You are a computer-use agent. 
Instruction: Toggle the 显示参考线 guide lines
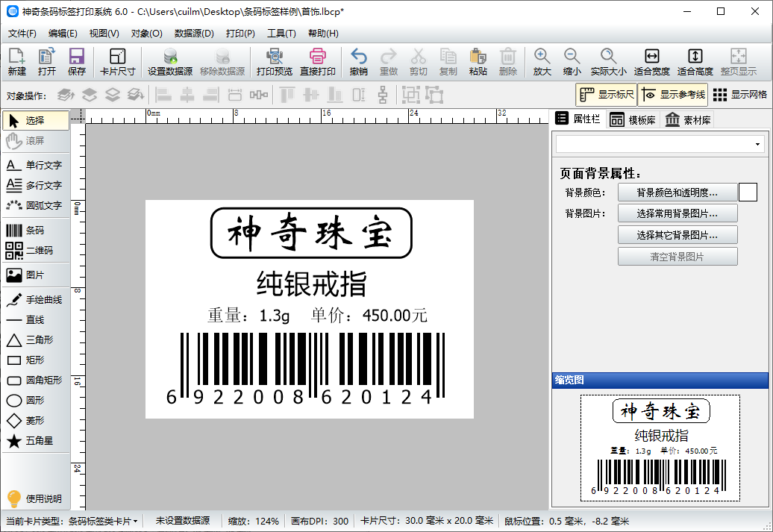[673, 95]
